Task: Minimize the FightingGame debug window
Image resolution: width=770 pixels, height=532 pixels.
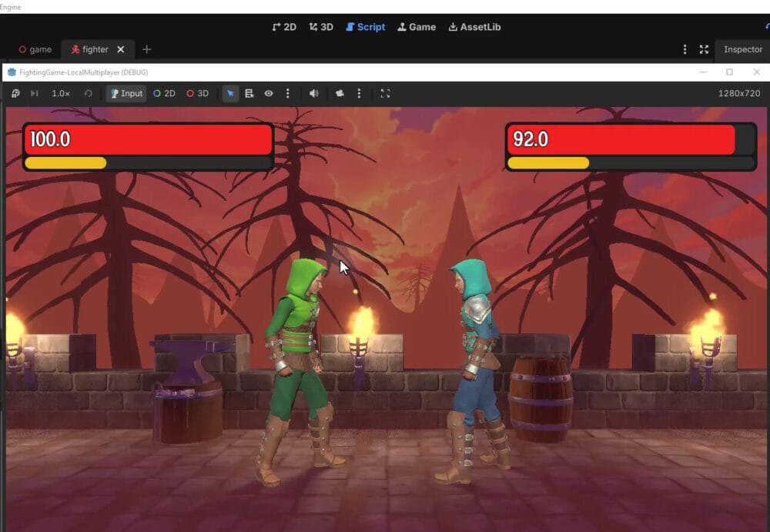Action: pyautogui.click(x=703, y=72)
